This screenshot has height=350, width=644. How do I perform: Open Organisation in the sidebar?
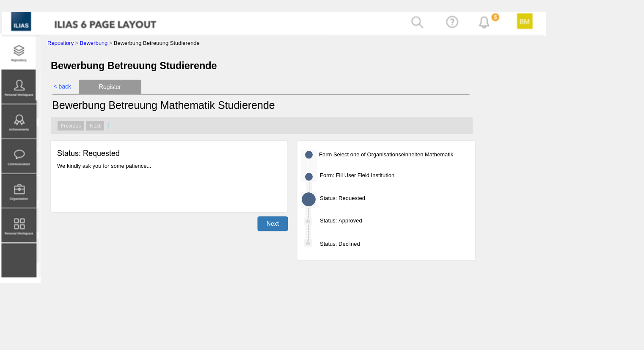click(x=19, y=191)
